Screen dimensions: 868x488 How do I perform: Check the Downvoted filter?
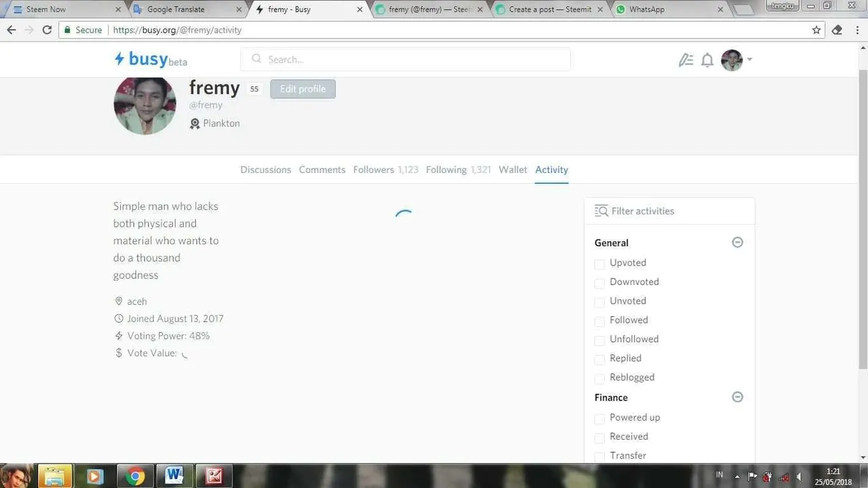point(599,282)
